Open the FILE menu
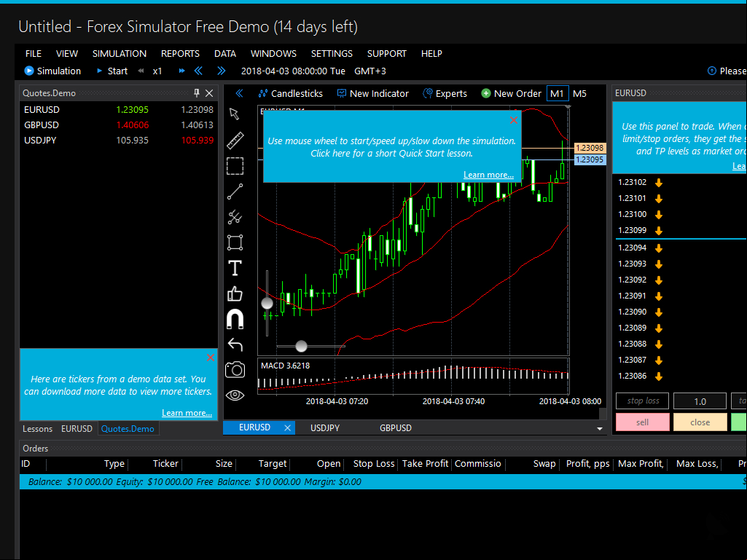 click(x=34, y=53)
